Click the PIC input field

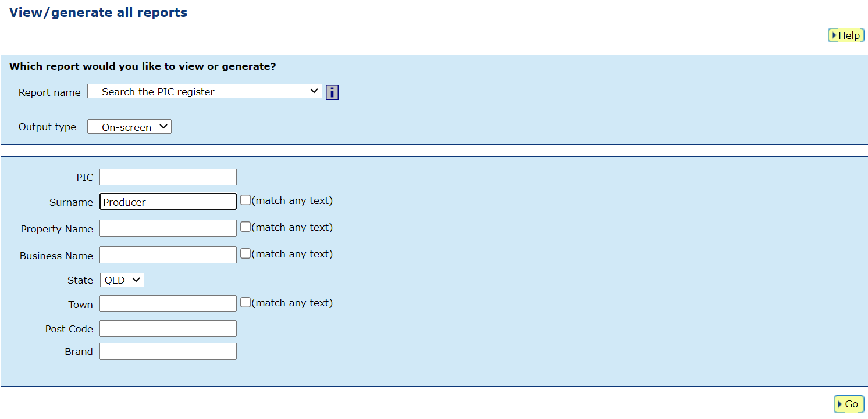pyautogui.click(x=168, y=177)
